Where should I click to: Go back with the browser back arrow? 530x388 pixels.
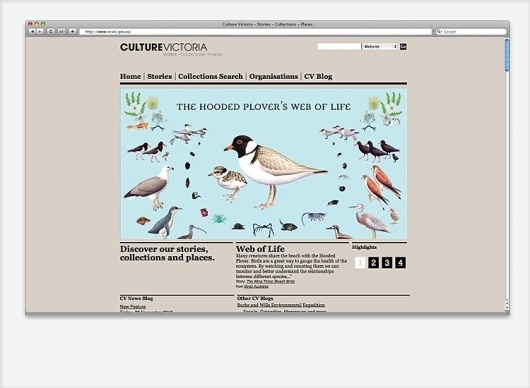32,31
